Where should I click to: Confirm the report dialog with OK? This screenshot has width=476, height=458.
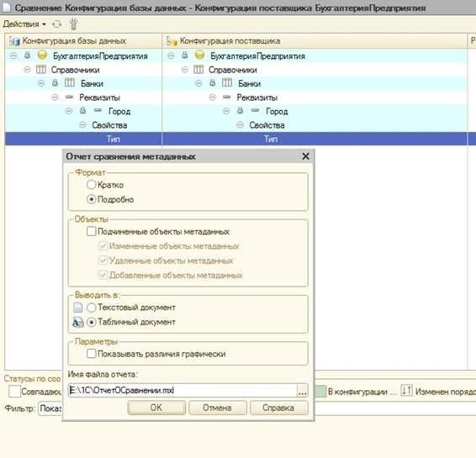click(x=156, y=408)
